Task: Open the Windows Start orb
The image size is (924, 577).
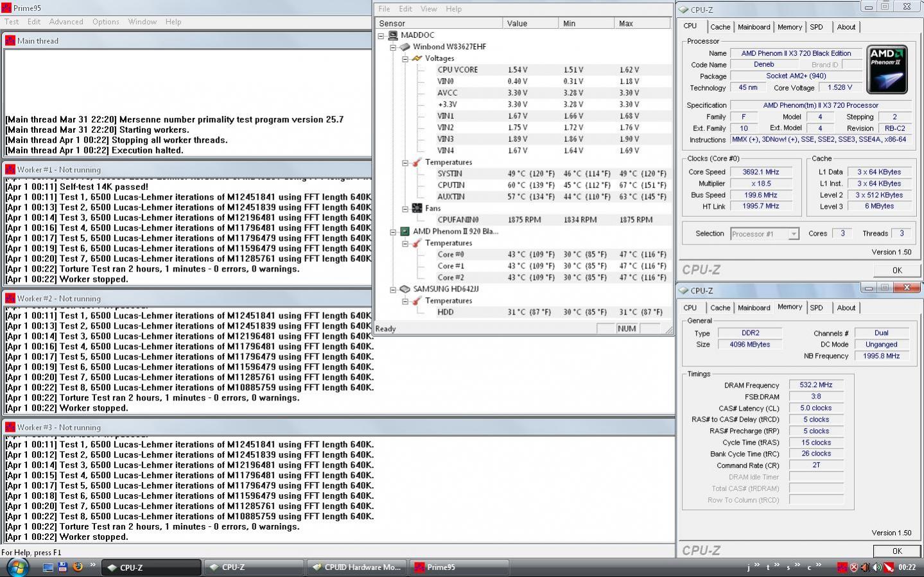Action: [x=17, y=567]
